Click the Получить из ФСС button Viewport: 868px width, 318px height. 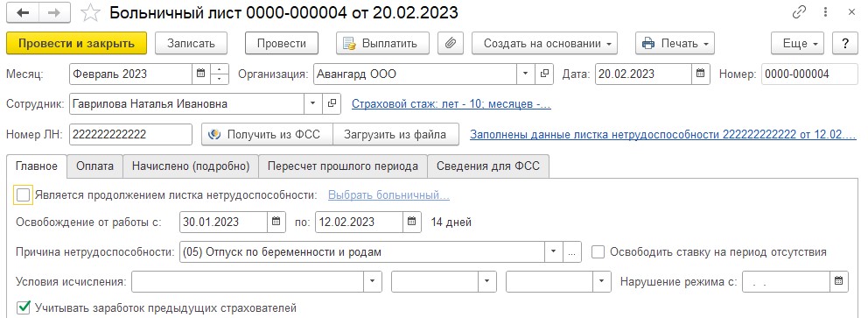pyautogui.click(x=267, y=134)
